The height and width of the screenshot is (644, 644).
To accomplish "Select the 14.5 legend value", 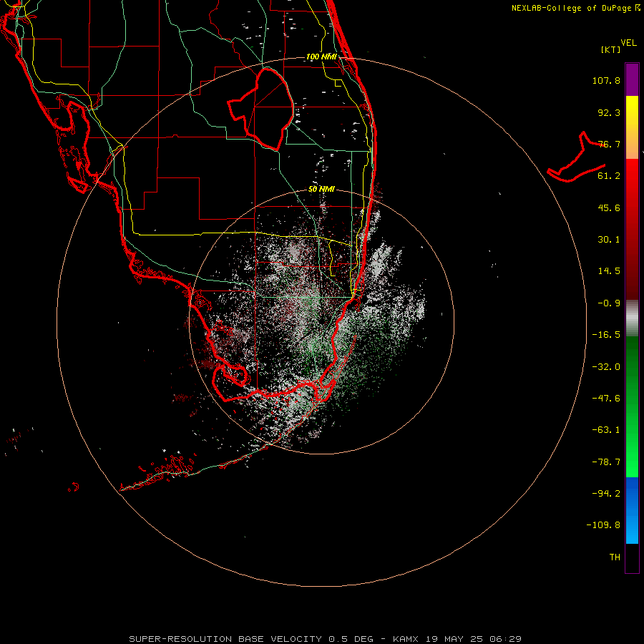I will point(609,271).
